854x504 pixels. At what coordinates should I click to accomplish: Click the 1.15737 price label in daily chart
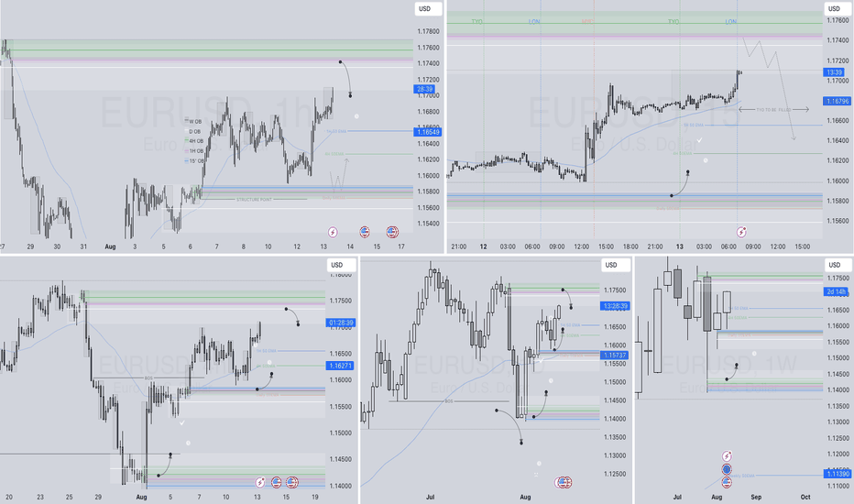coord(616,356)
